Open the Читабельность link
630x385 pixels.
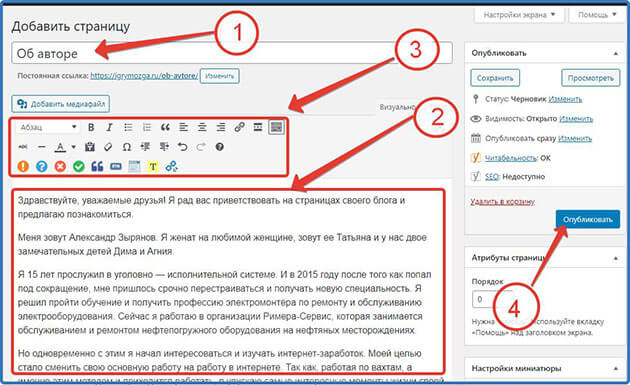(x=511, y=158)
